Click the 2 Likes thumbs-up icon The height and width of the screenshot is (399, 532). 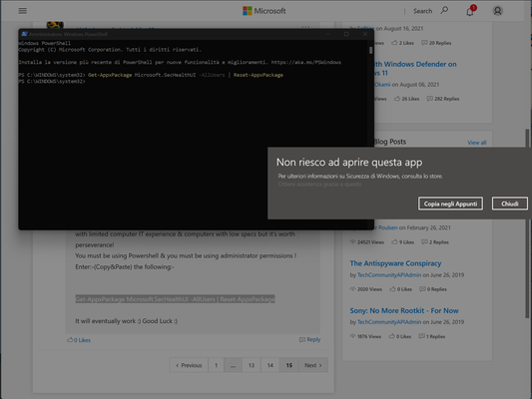tap(394, 43)
